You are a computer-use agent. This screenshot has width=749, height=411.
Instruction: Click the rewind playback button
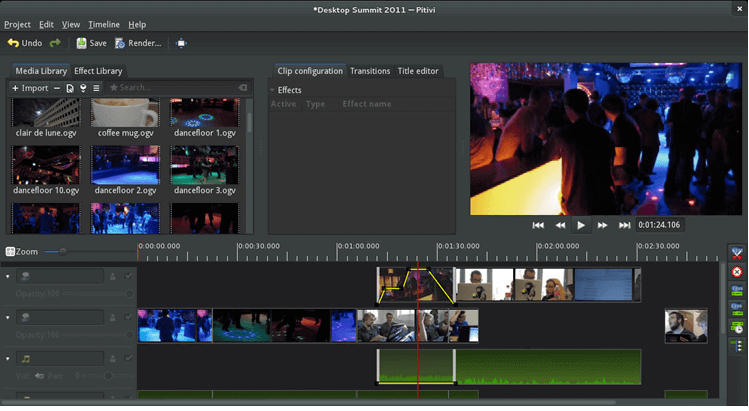[x=560, y=225]
